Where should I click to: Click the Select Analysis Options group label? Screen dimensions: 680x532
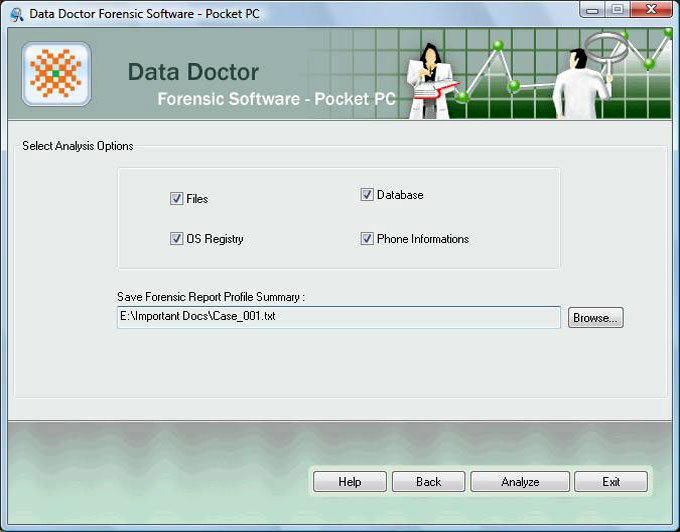tap(78, 146)
